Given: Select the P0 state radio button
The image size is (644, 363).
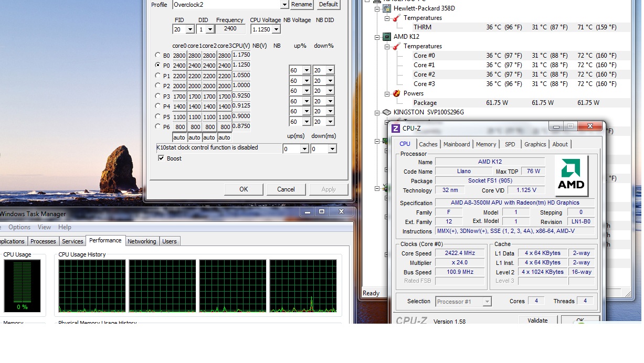Looking at the screenshot, I should coord(158,65).
